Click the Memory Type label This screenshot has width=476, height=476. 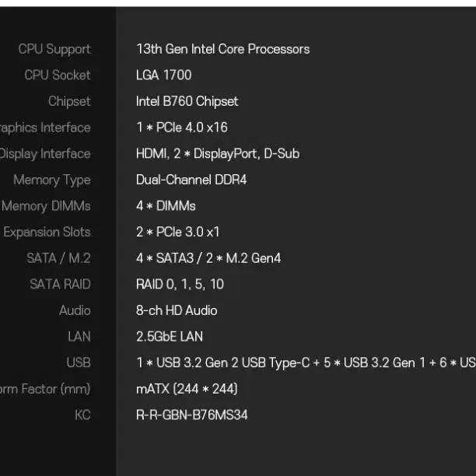pyautogui.click(x=52, y=180)
